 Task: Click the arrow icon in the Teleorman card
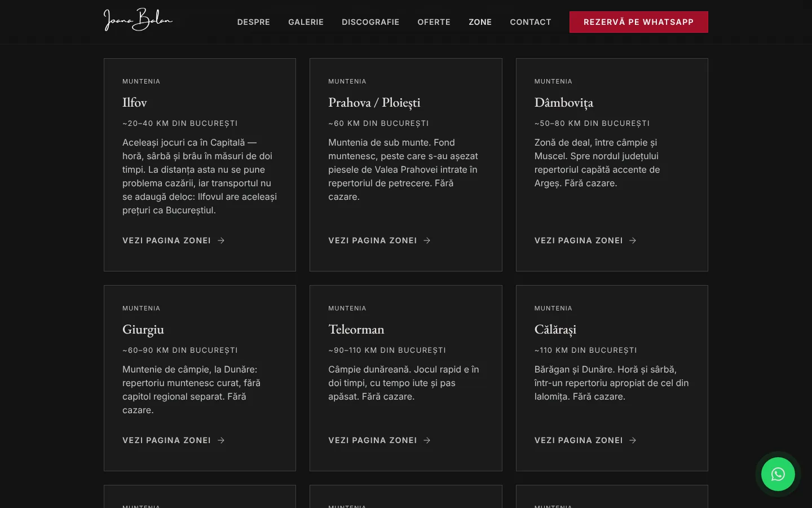tap(427, 440)
